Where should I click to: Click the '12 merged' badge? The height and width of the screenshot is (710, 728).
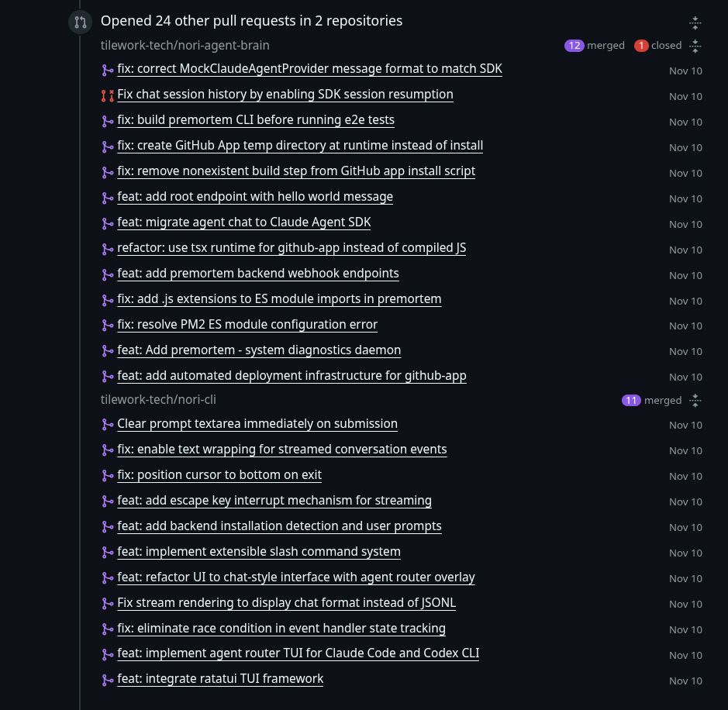(595, 46)
